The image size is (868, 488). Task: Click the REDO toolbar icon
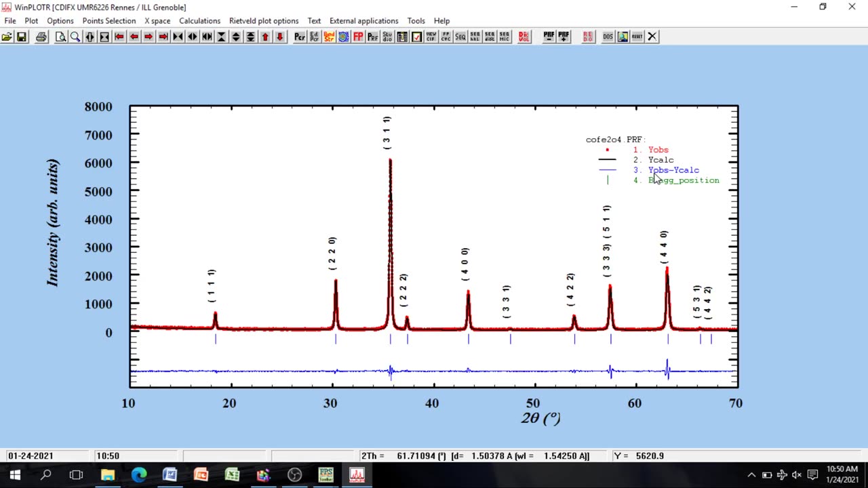[588, 37]
